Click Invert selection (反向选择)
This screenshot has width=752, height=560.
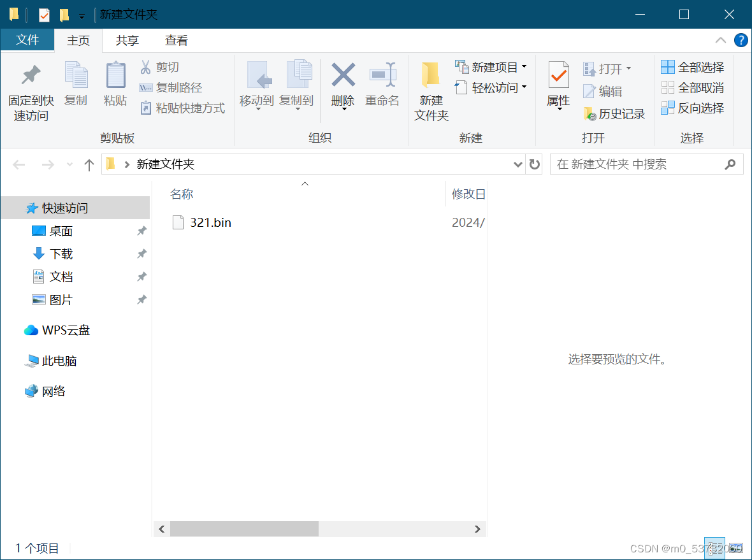click(693, 108)
